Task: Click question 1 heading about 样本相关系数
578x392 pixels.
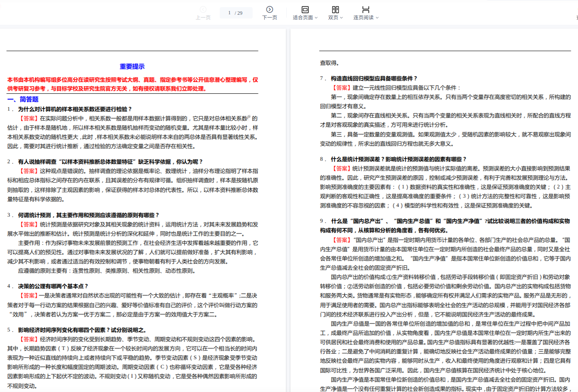Action: click(75, 109)
